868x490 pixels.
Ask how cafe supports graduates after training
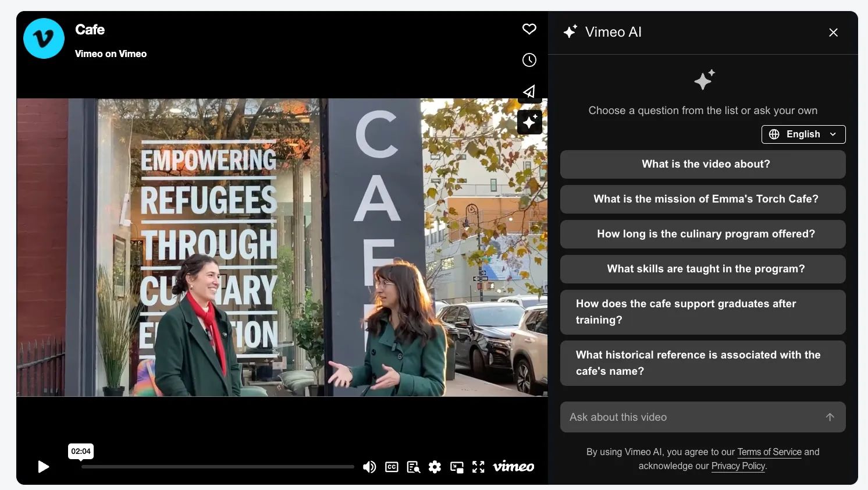[x=703, y=312]
